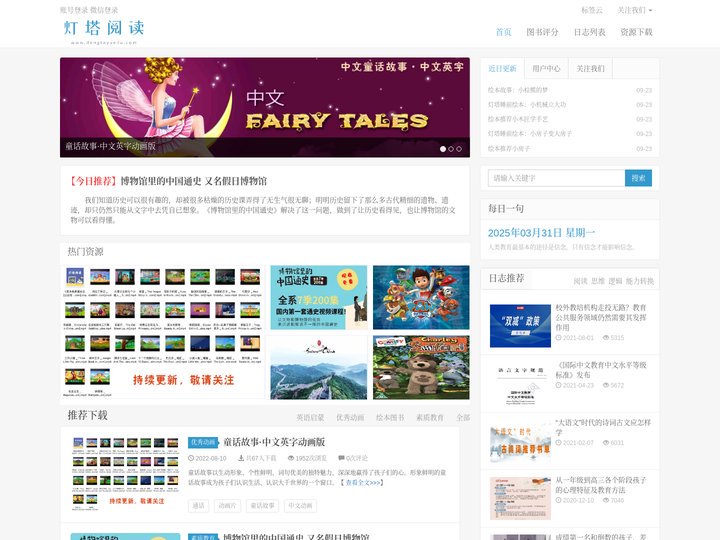
Task: Select the 动画片 tag
Action: pyautogui.click(x=227, y=506)
